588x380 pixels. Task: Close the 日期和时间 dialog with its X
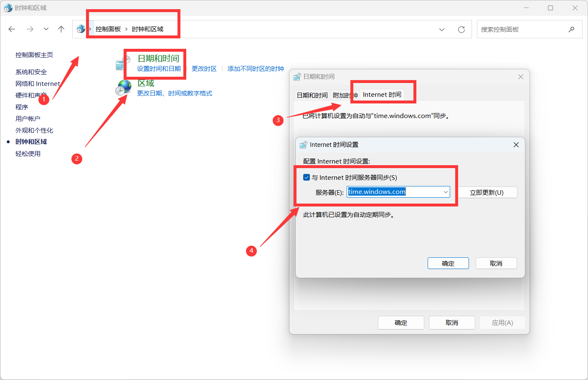[x=521, y=77]
